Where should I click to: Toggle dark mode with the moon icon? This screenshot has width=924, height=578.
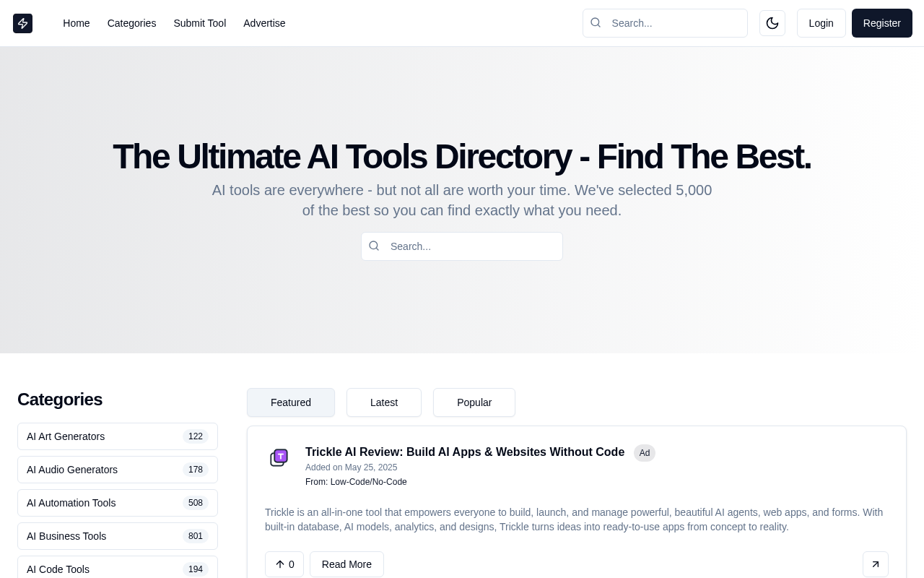pos(772,22)
